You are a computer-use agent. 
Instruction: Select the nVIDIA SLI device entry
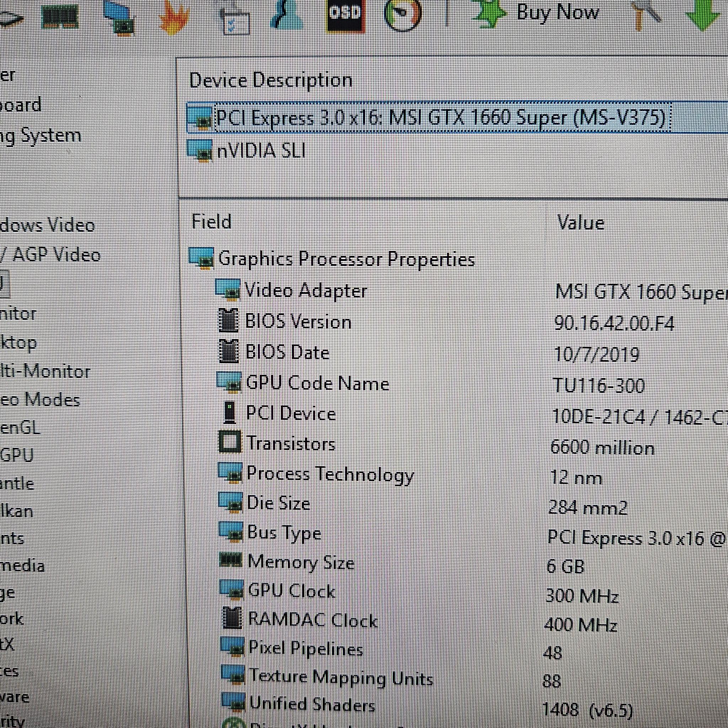click(261, 151)
